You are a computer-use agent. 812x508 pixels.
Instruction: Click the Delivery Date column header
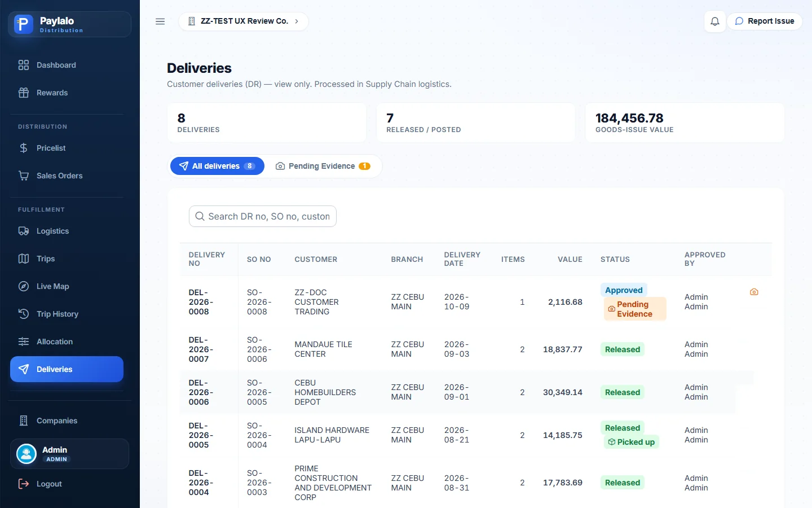[x=462, y=259]
